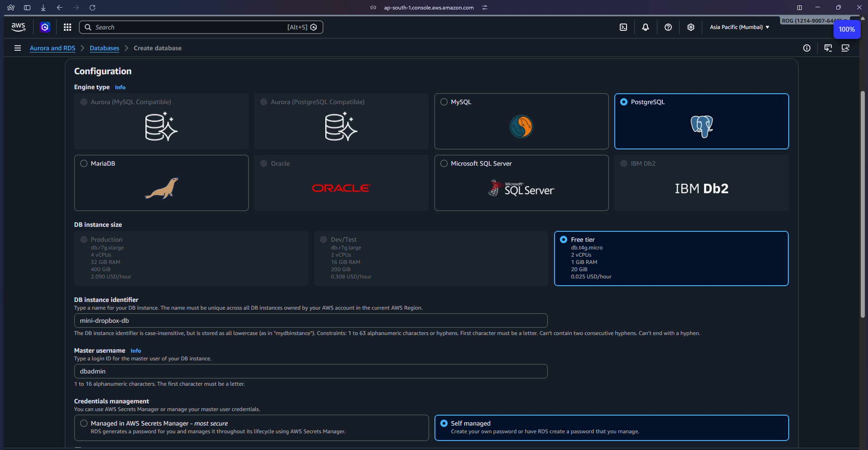
Task: Open Aurora and RDS breadcrumb link
Action: point(53,48)
